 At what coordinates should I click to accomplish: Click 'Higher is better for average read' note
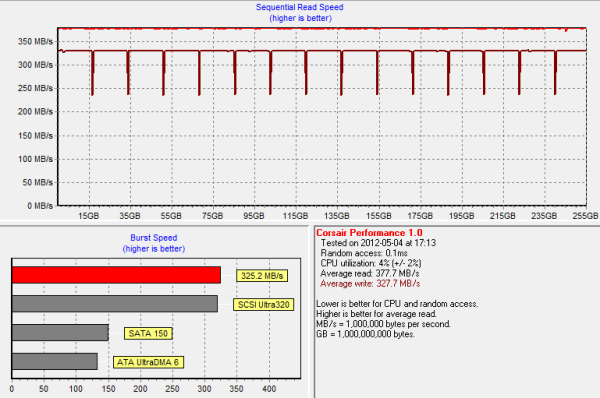tap(377, 314)
